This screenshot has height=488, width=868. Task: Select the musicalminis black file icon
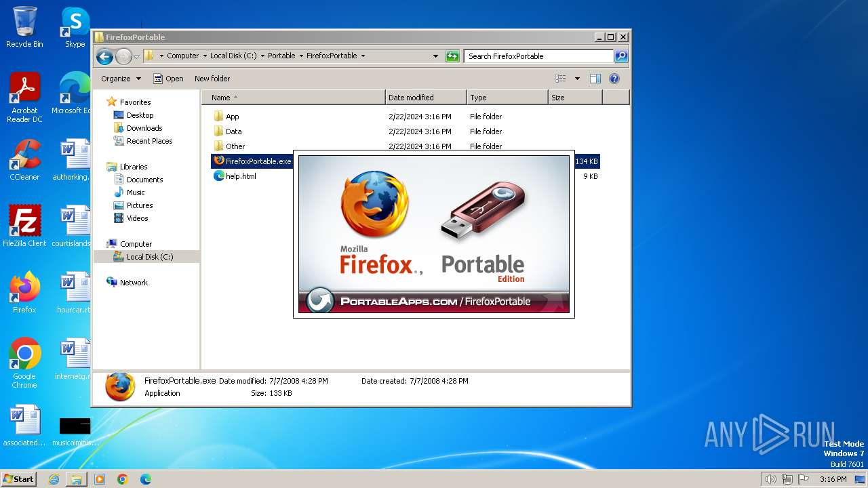pos(75,431)
